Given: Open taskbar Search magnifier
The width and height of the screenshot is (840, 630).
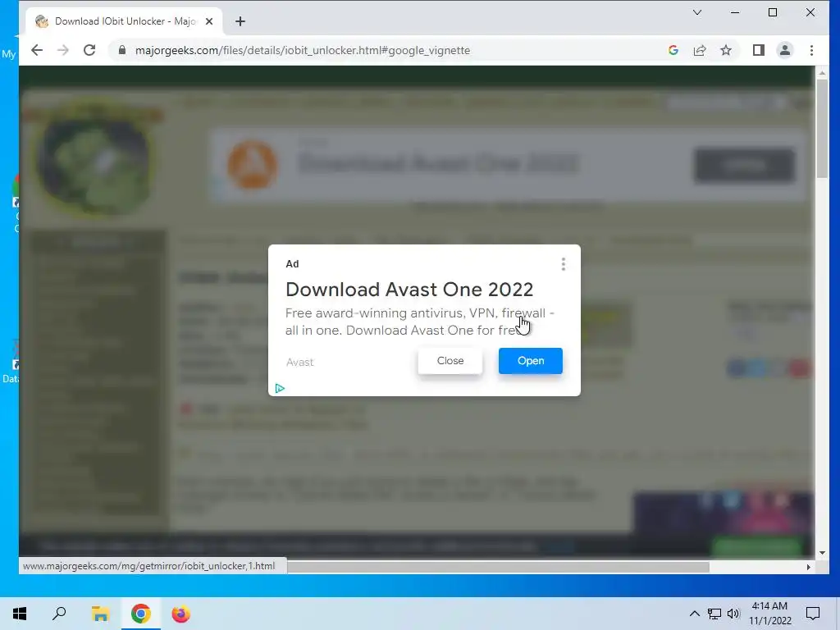Looking at the screenshot, I should coord(59,614).
